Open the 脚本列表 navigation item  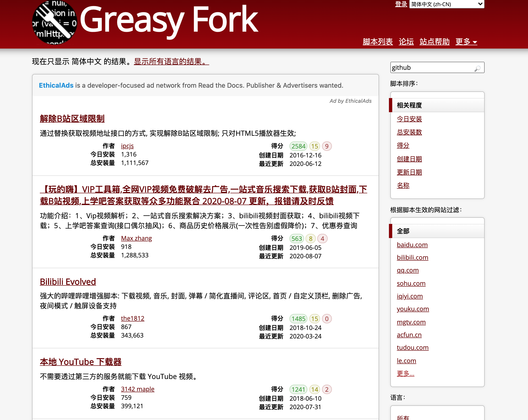pos(377,42)
